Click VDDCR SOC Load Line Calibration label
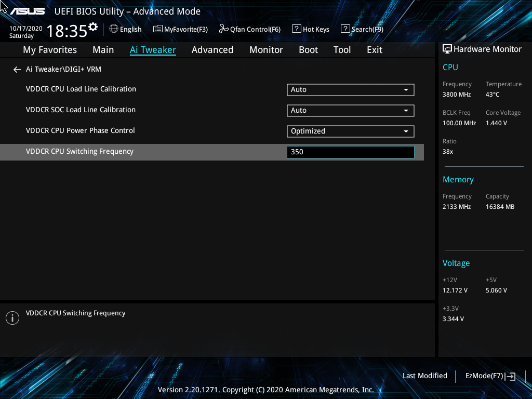This screenshot has height=399, width=532. (x=81, y=110)
